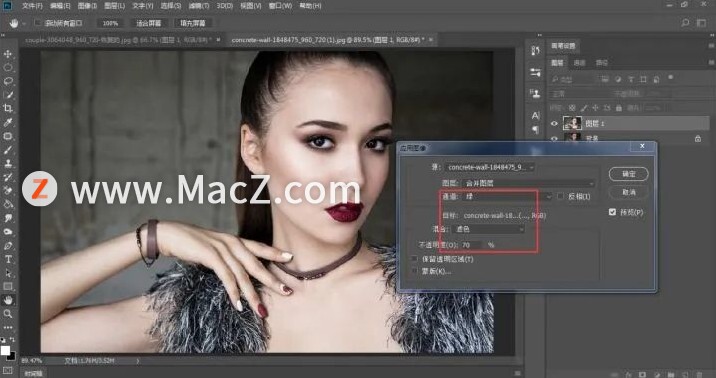Select the Pen tool
Viewport: 716px width, 378px height.
(8, 246)
